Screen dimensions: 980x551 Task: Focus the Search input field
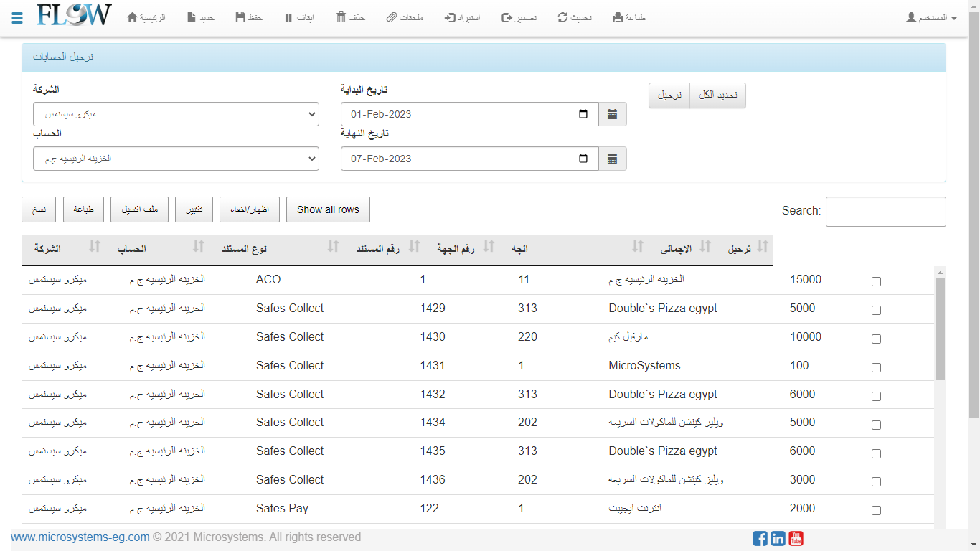pos(885,212)
